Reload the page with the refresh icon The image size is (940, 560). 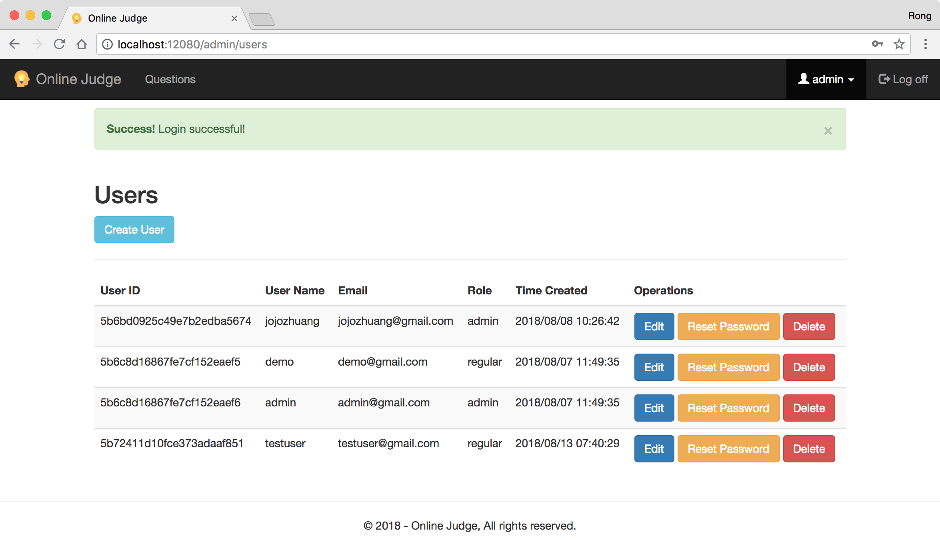[x=59, y=44]
